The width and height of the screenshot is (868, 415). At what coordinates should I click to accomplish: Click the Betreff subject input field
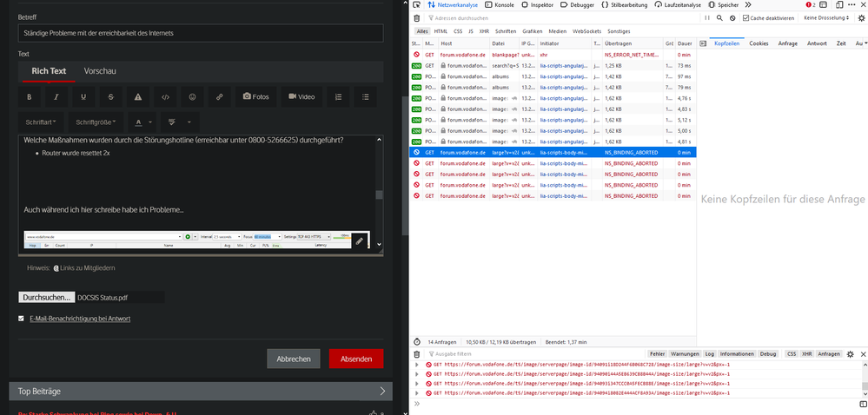201,33
